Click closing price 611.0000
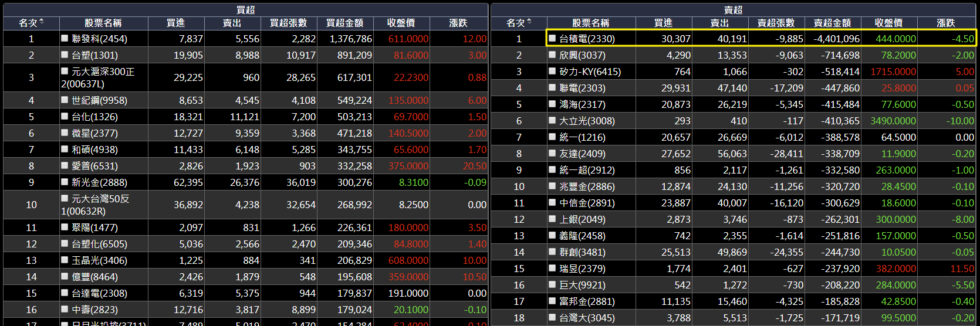980x326 pixels. click(408, 39)
